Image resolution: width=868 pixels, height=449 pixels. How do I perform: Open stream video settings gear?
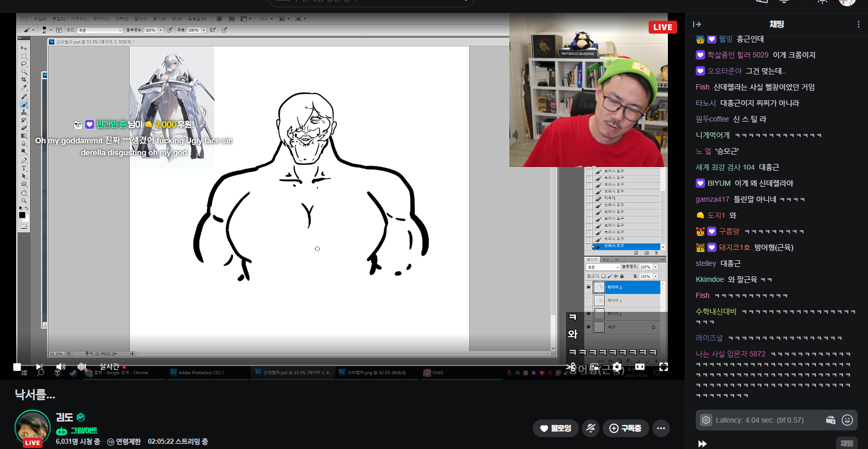pos(617,367)
